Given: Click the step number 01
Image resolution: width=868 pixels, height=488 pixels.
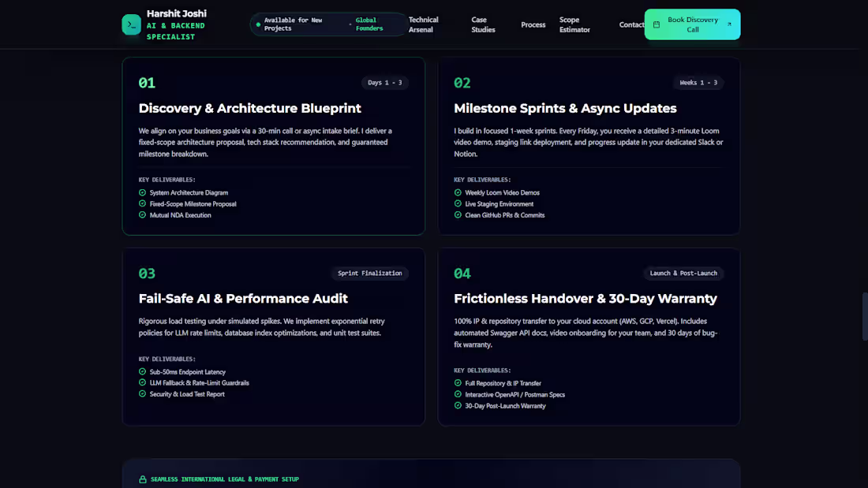Looking at the screenshot, I should [x=147, y=83].
